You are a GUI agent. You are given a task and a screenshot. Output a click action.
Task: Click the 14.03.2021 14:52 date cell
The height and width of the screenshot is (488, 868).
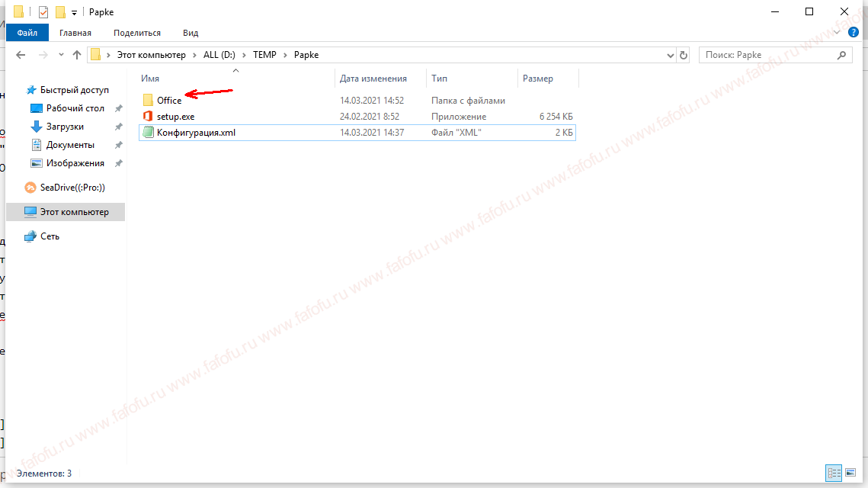coord(371,100)
